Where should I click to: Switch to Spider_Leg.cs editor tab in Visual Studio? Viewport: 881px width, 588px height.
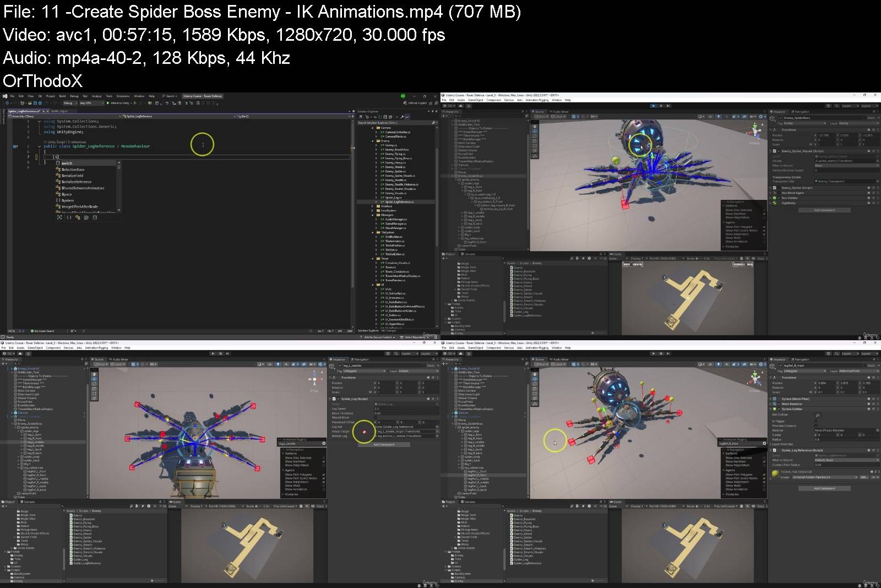(x=59, y=111)
